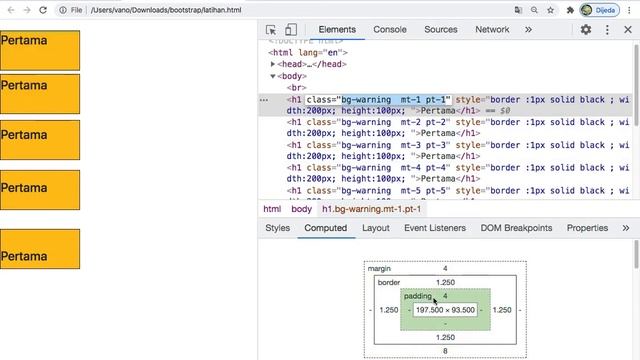
Task: Click the mt-1 pt-1 class attribute field
Action: 378,100
